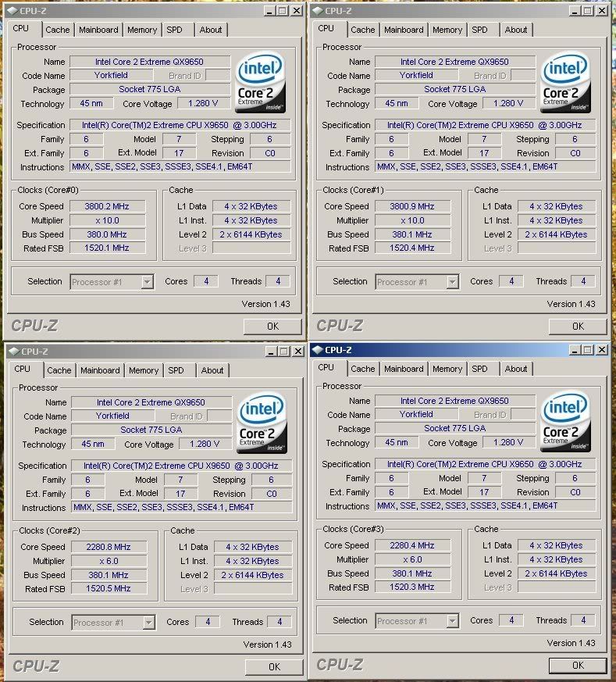Click Bus Speed 380.0 MHz value
Screen dimensions: 616x682
[108, 234]
